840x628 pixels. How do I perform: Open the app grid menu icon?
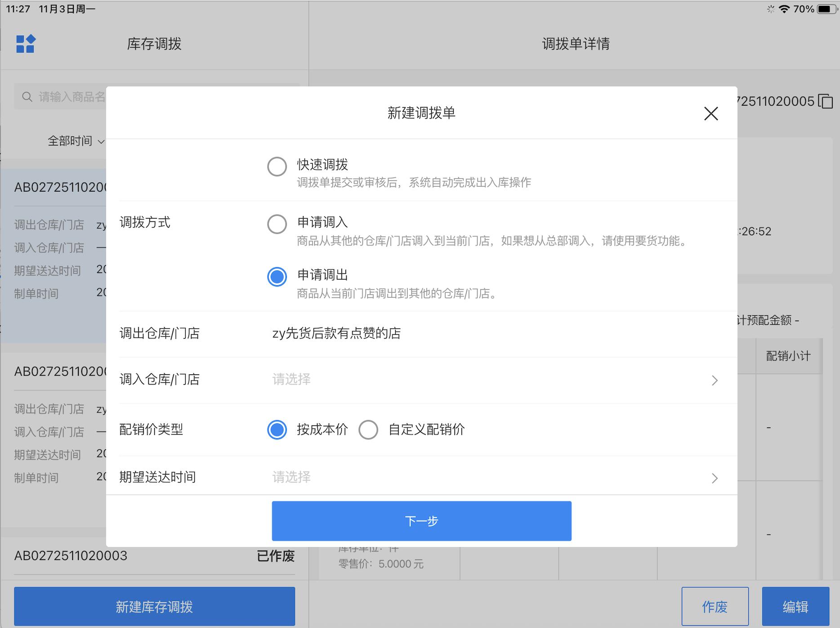point(26,44)
